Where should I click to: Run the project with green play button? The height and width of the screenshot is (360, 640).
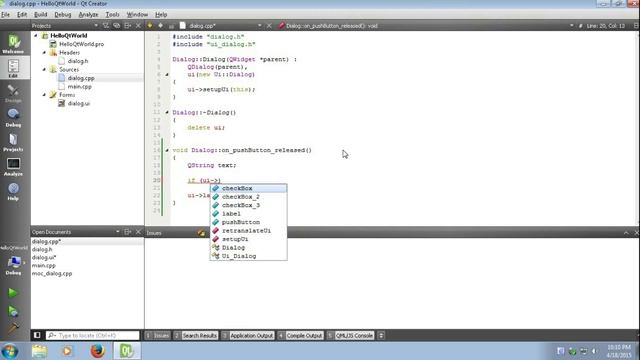point(13,293)
